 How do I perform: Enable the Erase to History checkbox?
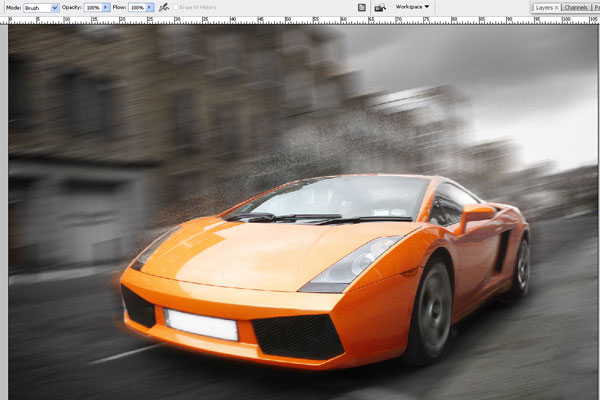[176, 7]
